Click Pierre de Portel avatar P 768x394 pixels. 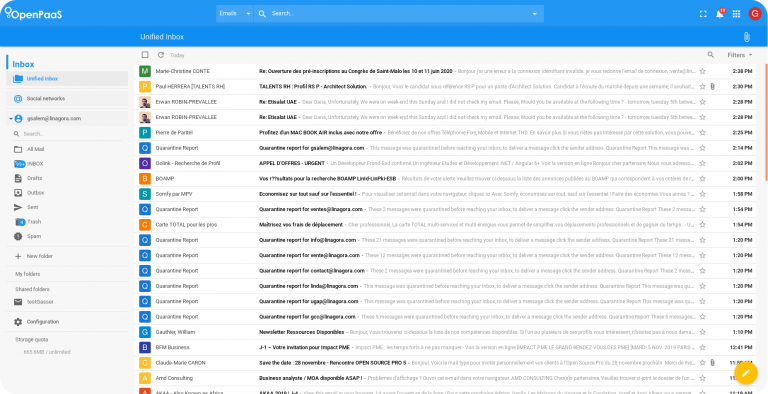144,133
